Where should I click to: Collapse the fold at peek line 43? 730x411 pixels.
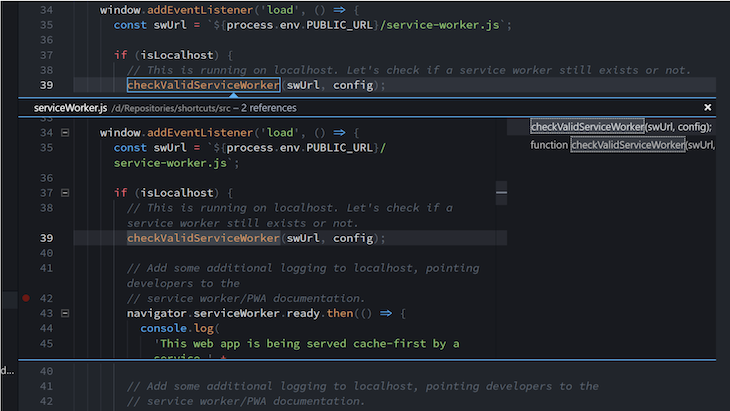coord(65,313)
